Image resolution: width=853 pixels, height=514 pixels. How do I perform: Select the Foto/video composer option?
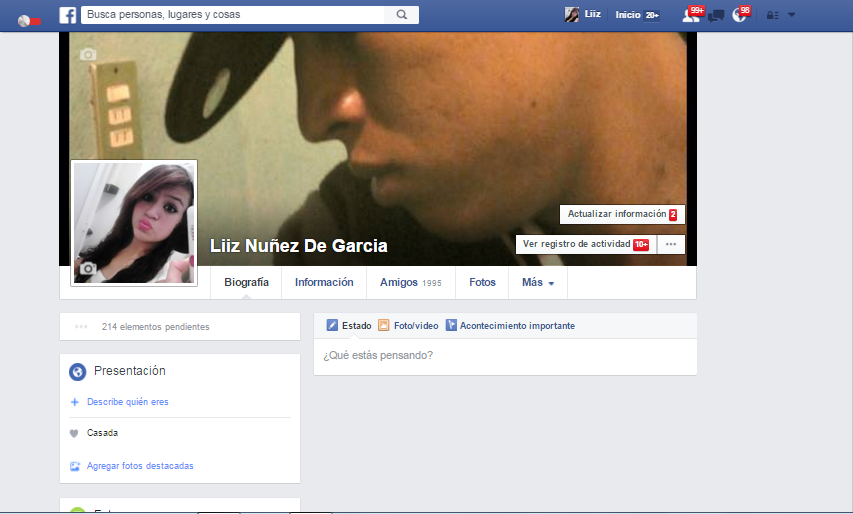[x=408, y=325]
